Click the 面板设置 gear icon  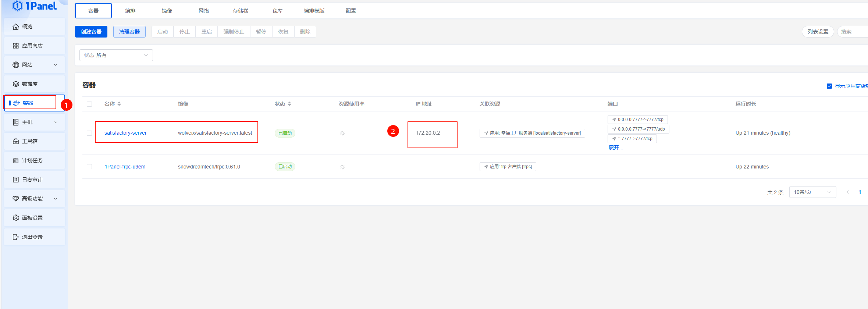coord(16,218)
